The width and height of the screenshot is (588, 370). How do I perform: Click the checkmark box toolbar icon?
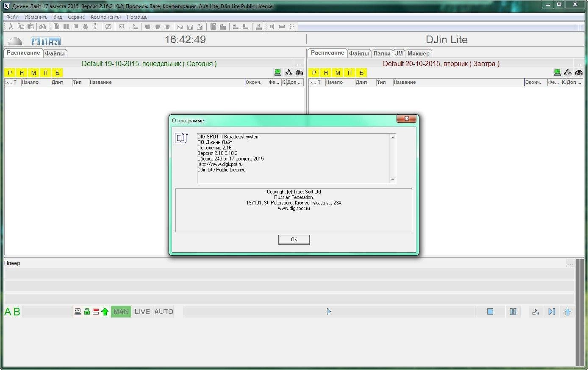122,26
